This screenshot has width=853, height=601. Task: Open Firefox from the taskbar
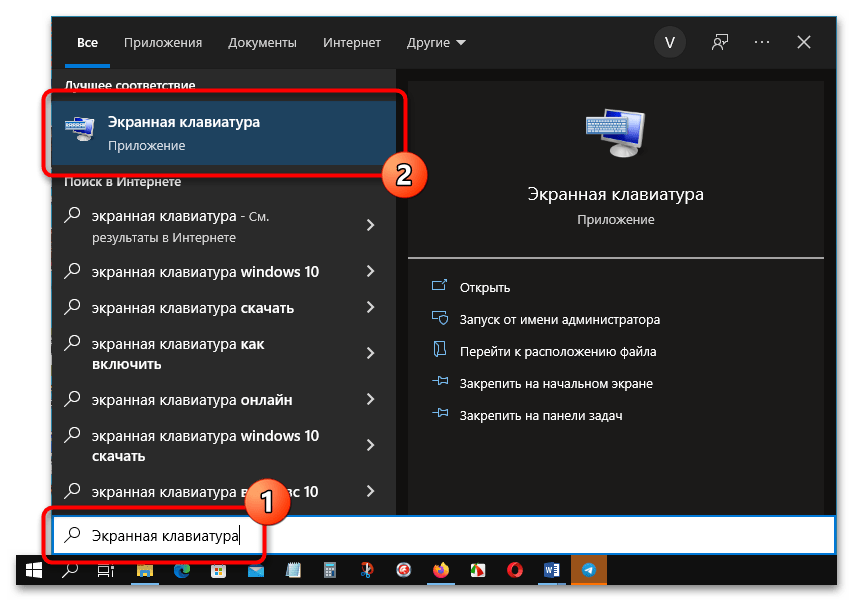440,570
